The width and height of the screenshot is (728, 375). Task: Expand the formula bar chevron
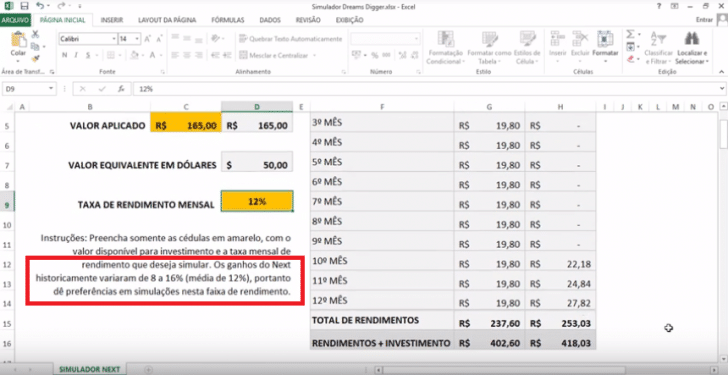pyautogui.click(x=722, y=89)
